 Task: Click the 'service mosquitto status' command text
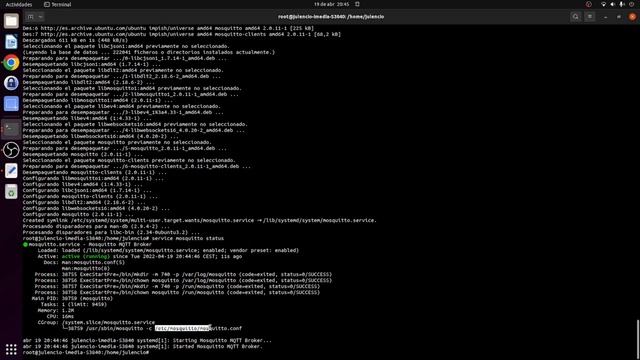(188, 238)
